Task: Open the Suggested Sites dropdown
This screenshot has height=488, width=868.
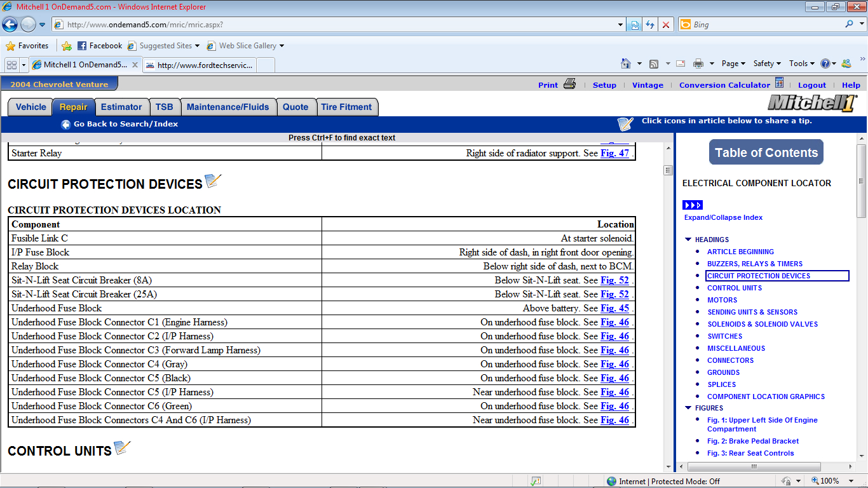Action: [197, 46]
